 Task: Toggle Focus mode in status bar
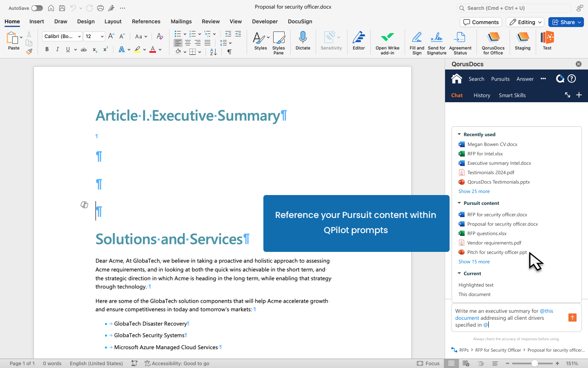(x=428, y=363)
